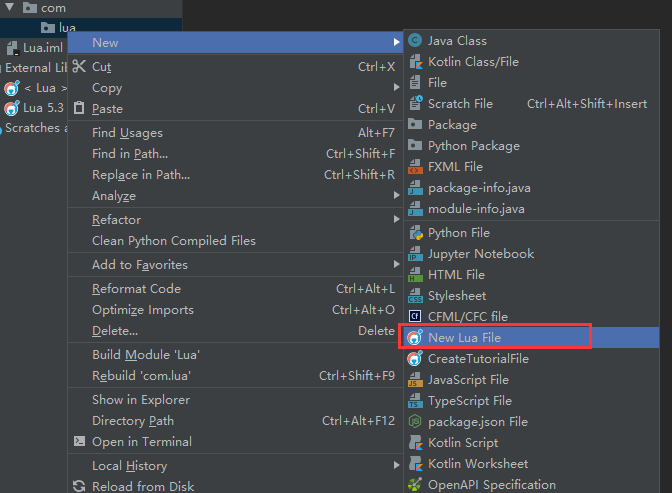Click the Lua 5.3 library icon
Image resolution: width=672 pixels, height=493 pixels.
pyautogui.click(x=12, y=108)
